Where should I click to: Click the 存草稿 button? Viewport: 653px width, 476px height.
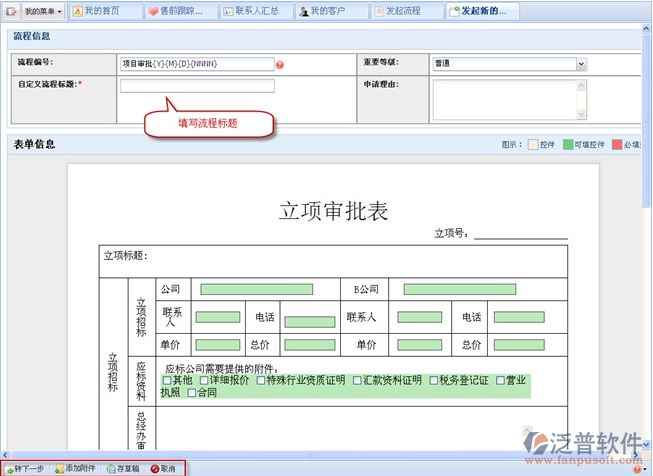123,469
